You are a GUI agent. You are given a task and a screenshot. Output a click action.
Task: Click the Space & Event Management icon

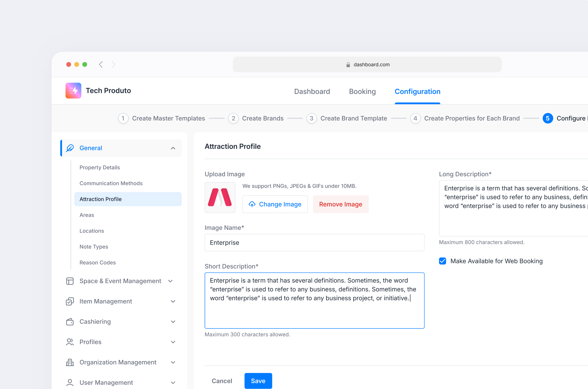point(70,281)
